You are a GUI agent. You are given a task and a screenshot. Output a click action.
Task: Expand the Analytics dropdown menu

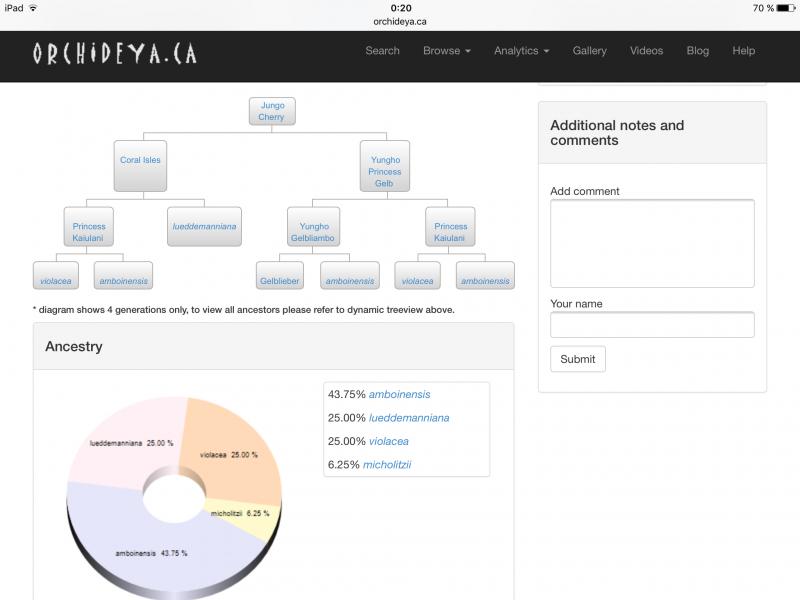point(521,51)
